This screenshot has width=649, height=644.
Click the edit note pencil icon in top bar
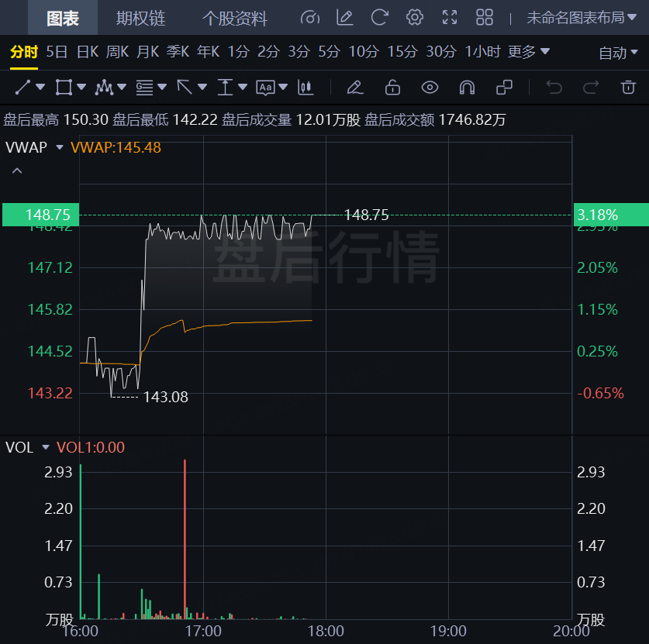(345, 17)
